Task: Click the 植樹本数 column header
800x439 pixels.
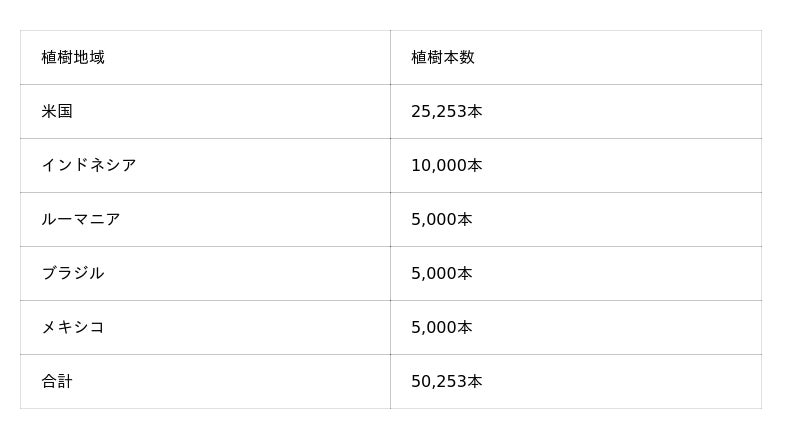Action: 442,58
